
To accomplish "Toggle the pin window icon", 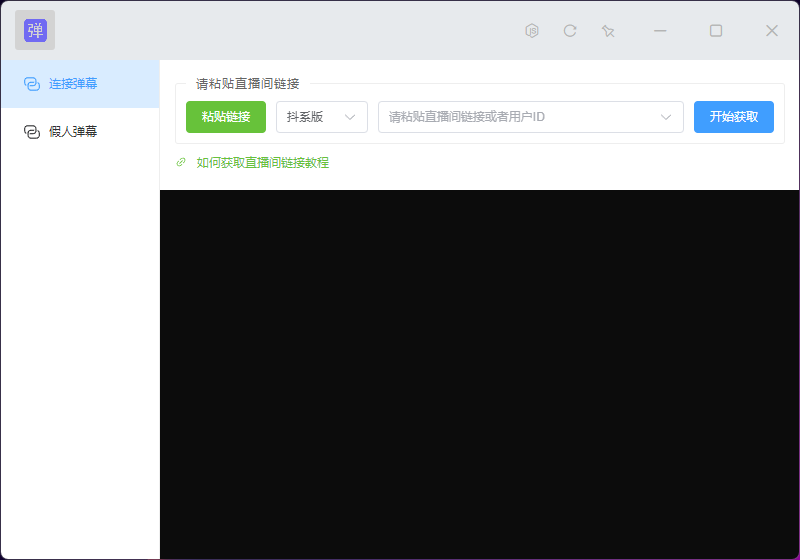I will 608,31.
